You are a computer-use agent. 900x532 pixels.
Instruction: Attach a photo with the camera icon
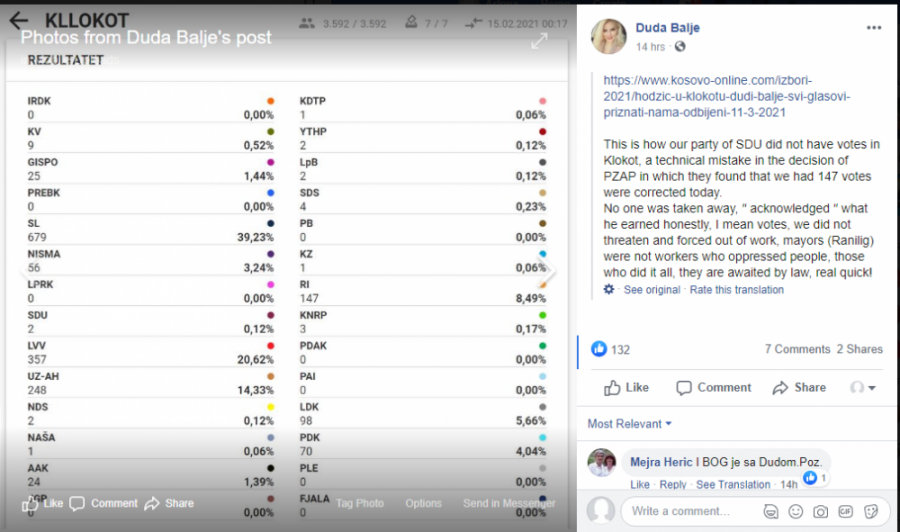[x=821, y=511]
